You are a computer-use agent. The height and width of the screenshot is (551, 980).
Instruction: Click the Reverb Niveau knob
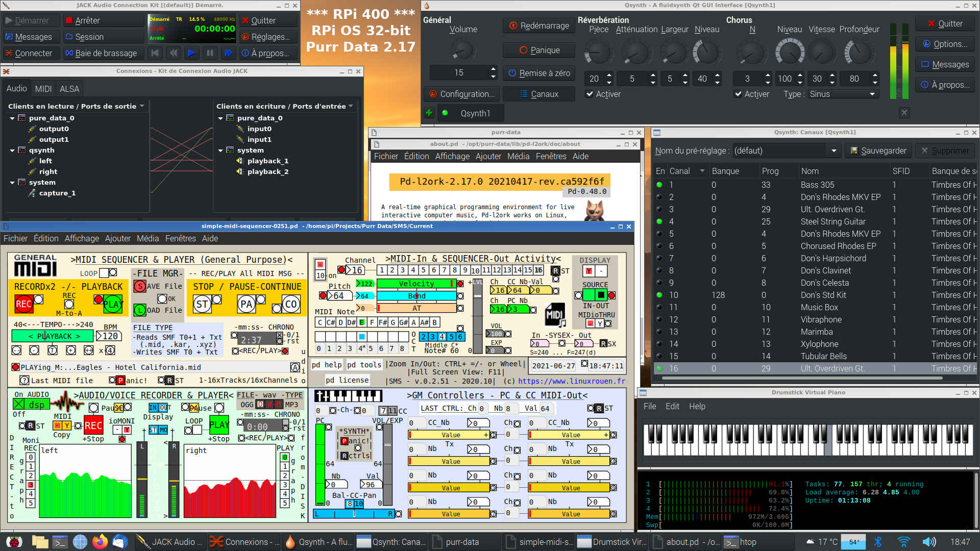(x=706, y=51)
